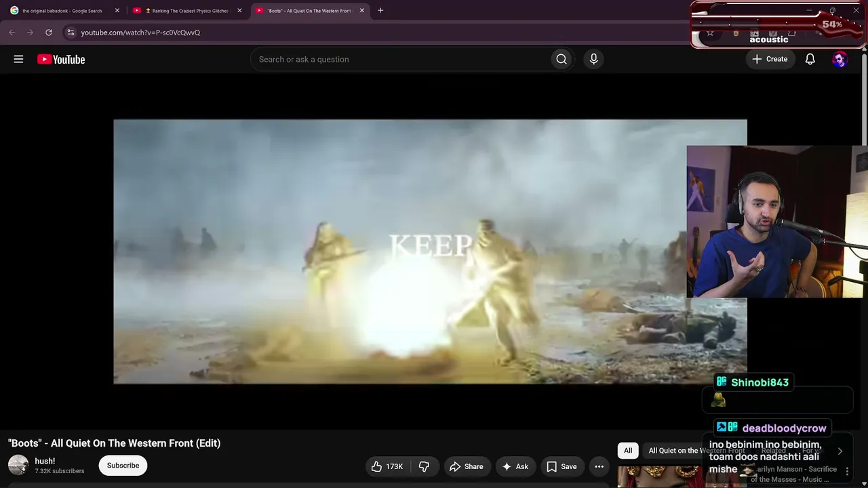
Task: Open the more actions ellipsis menu
Action: 599,466
